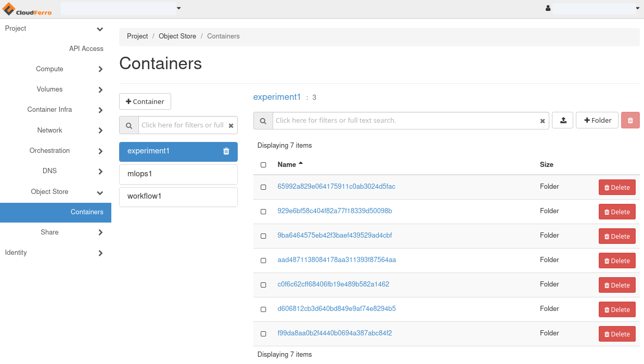Delete folder f99da8aa0b2f4440b0694a387abc84f2
Image resolution: width=644 pixels, height=364 pixels.
[x=617, y=334]
